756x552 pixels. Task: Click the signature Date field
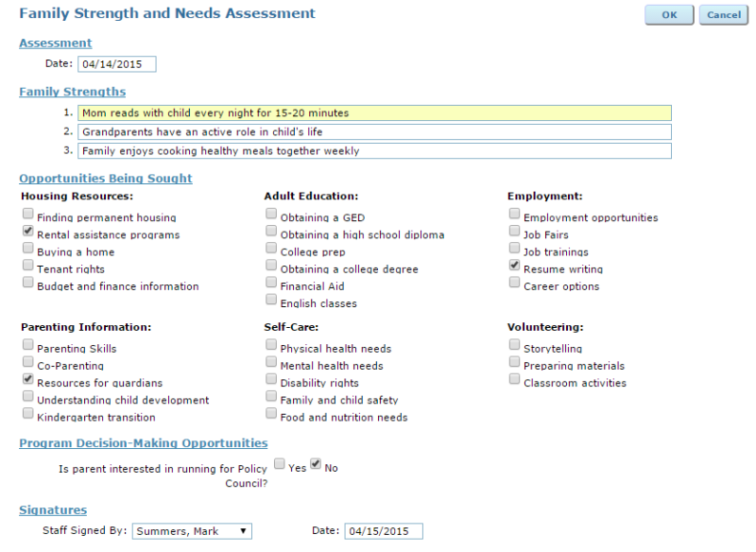pyautogui.click(x=383, y=531)
